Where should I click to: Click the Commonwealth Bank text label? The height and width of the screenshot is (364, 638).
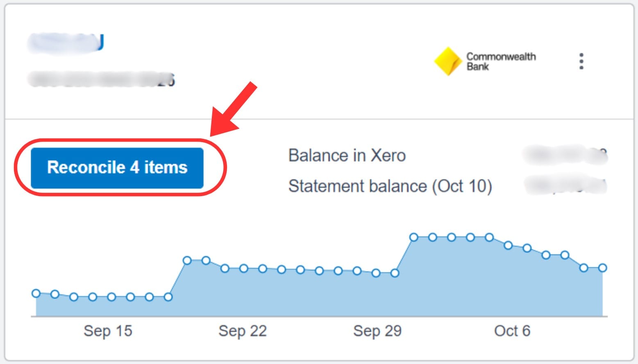point(501,61)
